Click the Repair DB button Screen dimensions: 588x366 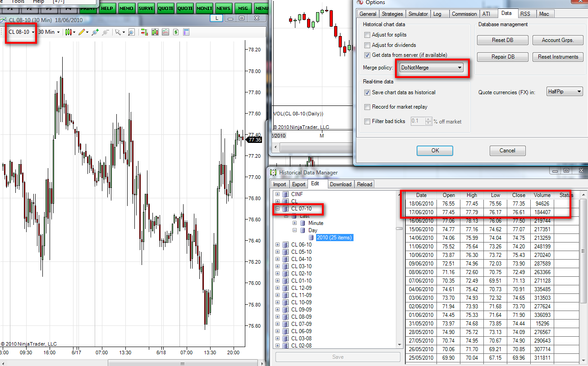[502, 57]
